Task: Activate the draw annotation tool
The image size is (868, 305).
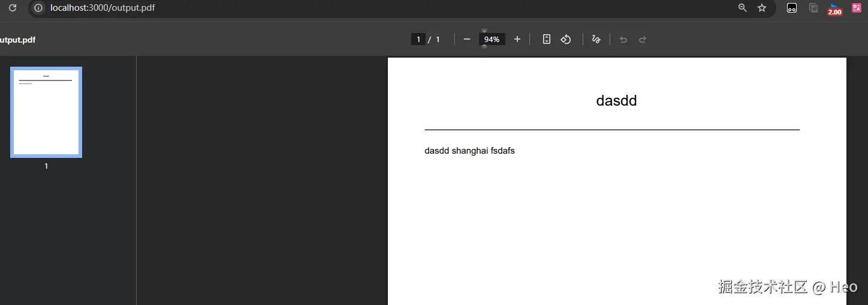Action: [x=596, y=40]
